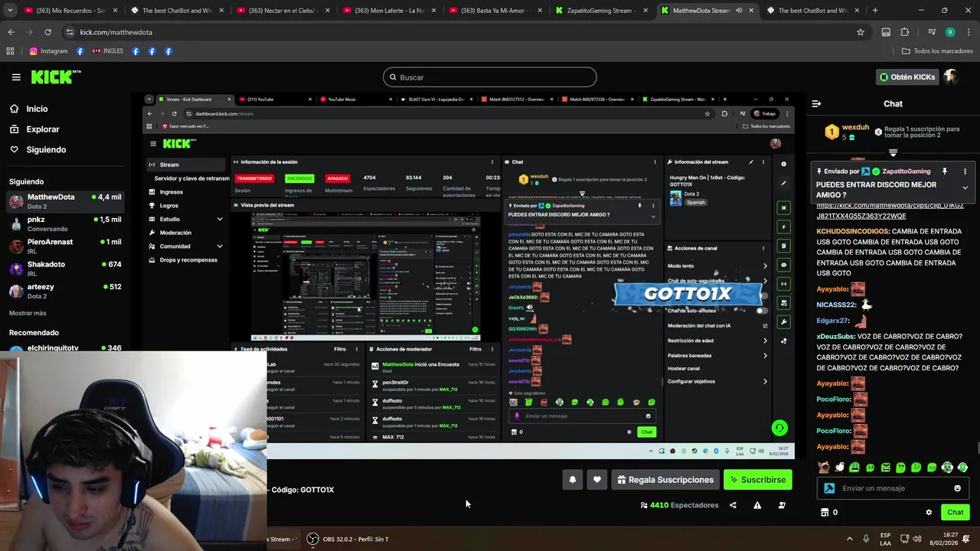980x551 pixels.
Task: Open the Kick hamburger sidebar menu
Action: click(x=16, y=77)
